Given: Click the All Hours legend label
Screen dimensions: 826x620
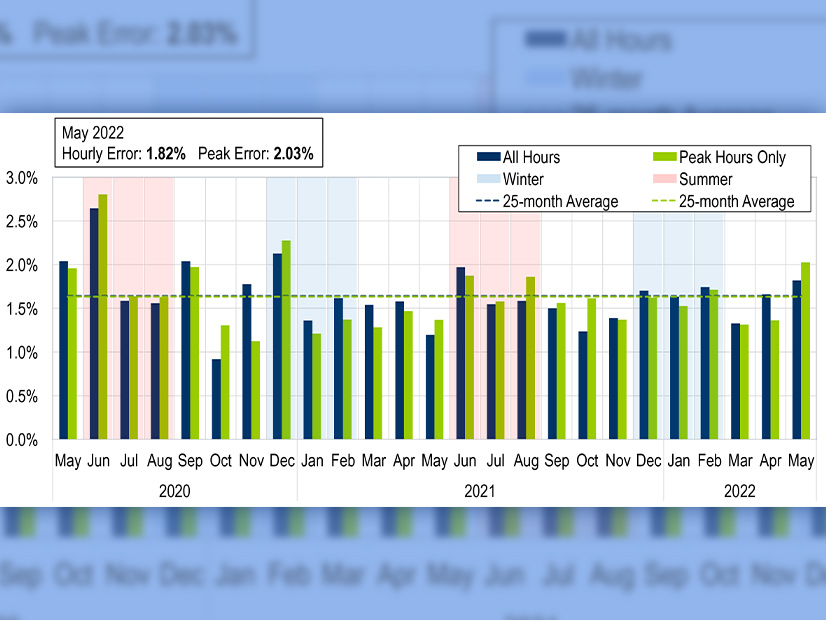Looking at the screenshot, I should [532, 157].
